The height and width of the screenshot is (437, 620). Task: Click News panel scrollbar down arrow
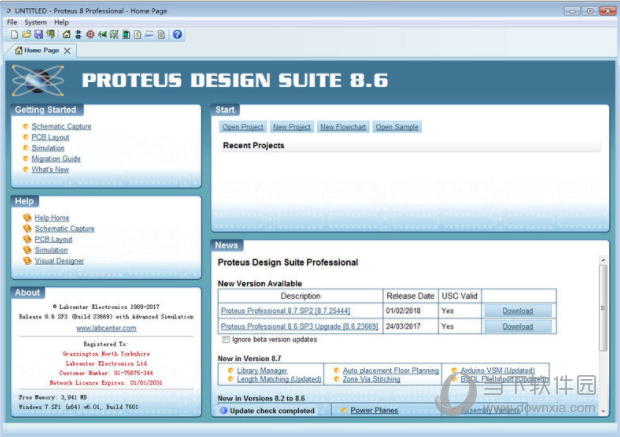click(603, 411)
